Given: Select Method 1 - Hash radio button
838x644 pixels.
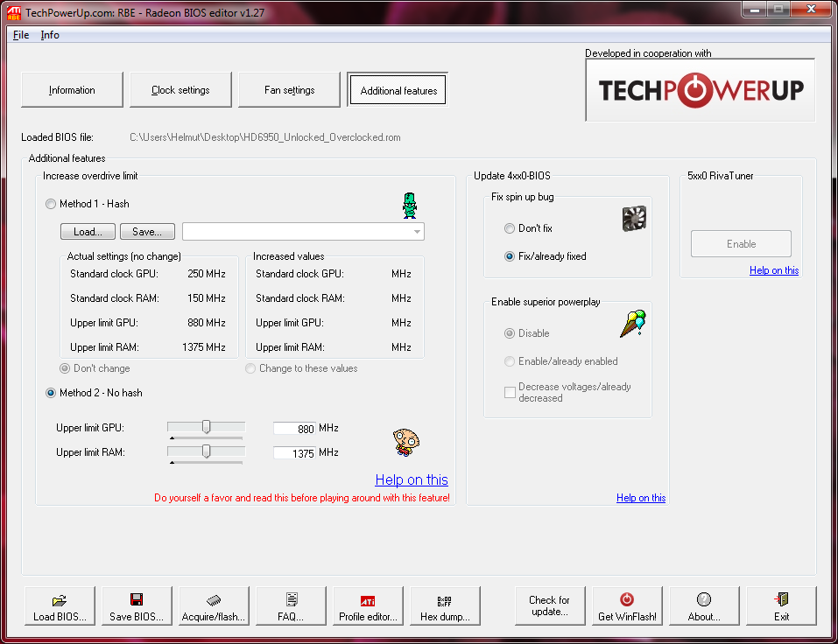Looking at the screenshot, I should (x=51, y=204).
